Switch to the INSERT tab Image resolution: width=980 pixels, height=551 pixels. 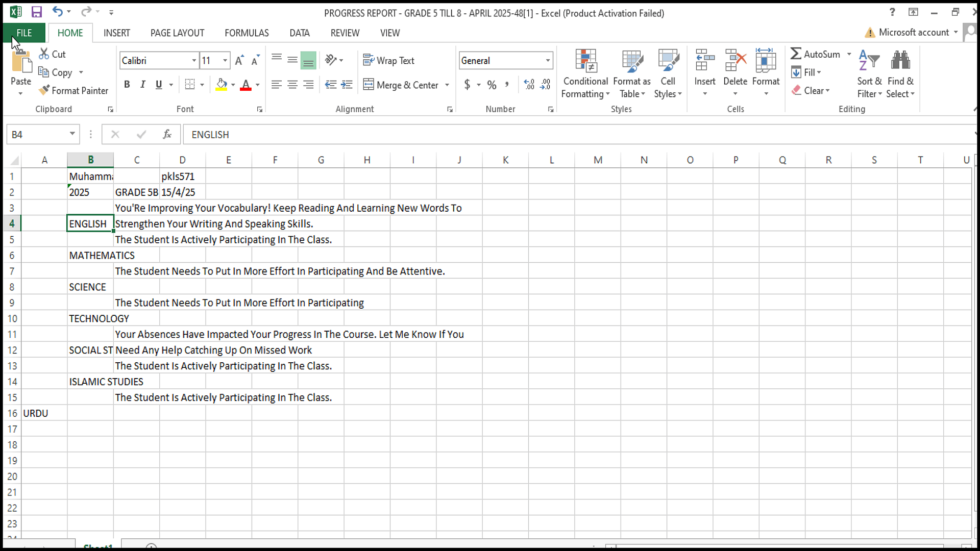[117, 33]
